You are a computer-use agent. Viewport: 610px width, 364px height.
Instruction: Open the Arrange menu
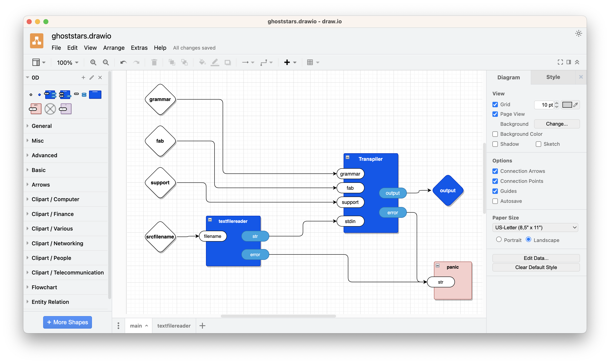(x=114, y=48)
